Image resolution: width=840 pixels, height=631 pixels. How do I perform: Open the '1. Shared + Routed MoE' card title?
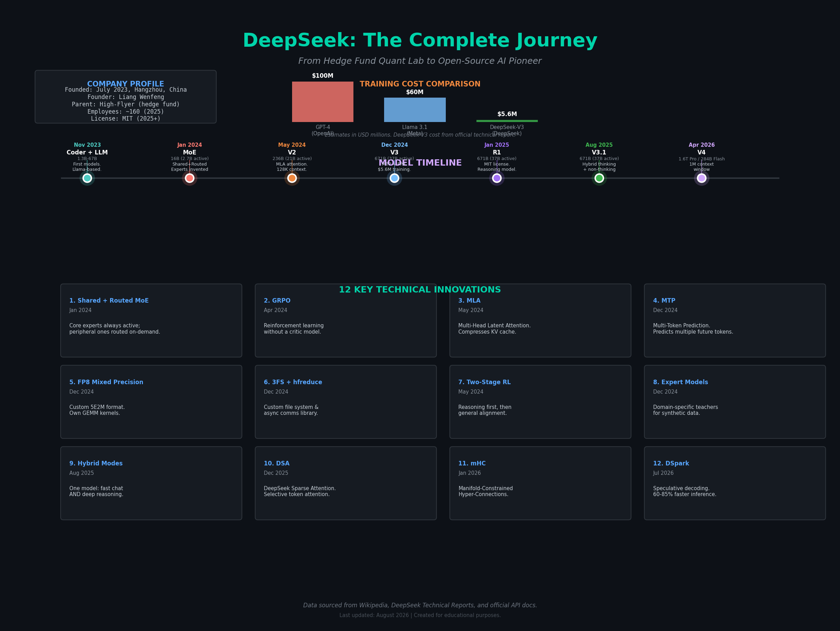pyautogui.click(x=109, y=301)
